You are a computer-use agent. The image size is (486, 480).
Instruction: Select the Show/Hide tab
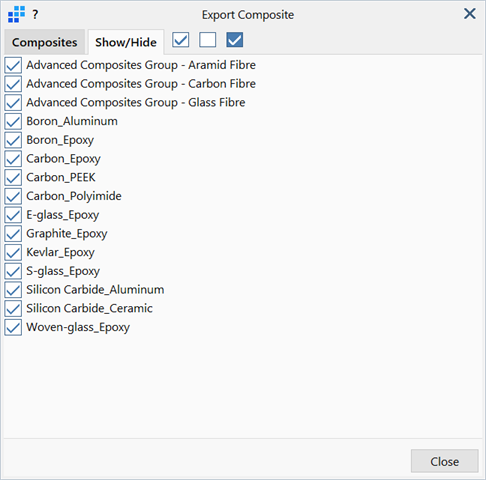[x=126, y=42]
